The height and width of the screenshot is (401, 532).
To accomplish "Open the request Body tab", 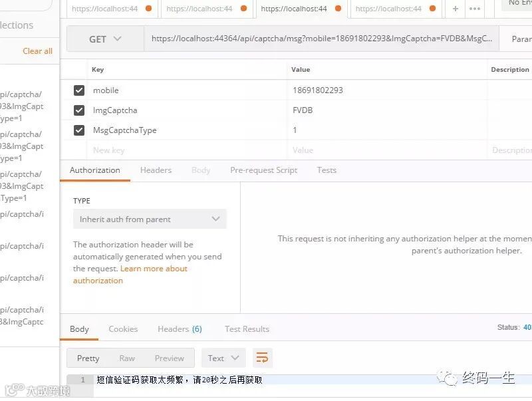I will point(201,170).
